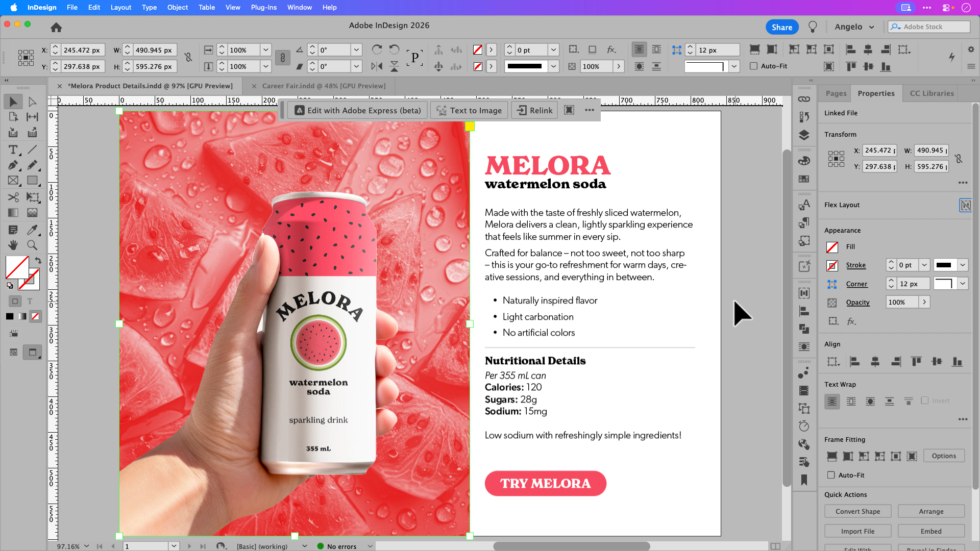980x551 pixels.
Task: Select the Gap tool
Action: 32,117
